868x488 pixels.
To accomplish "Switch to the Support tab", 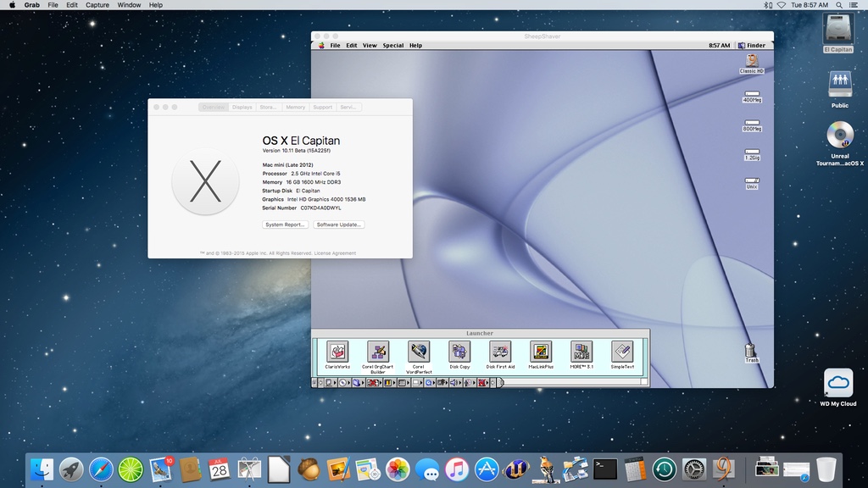I will (x=323, y=108).
